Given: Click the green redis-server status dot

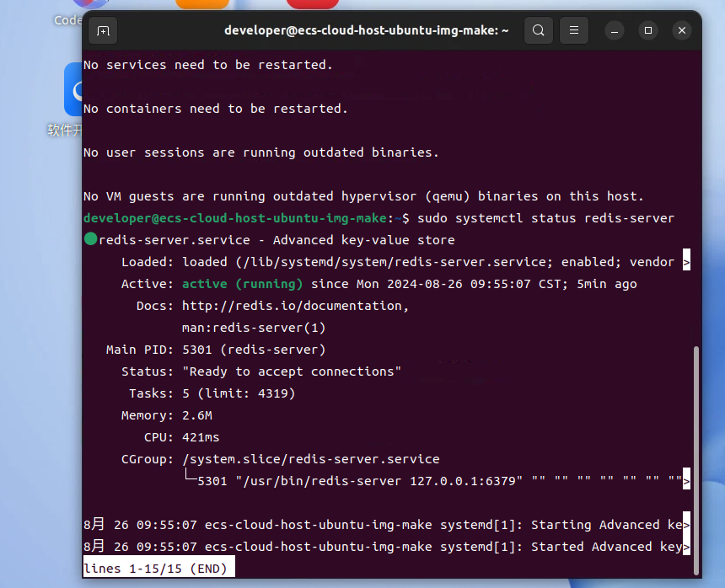Looking at the screenshot, I should [x=90, y=240].
